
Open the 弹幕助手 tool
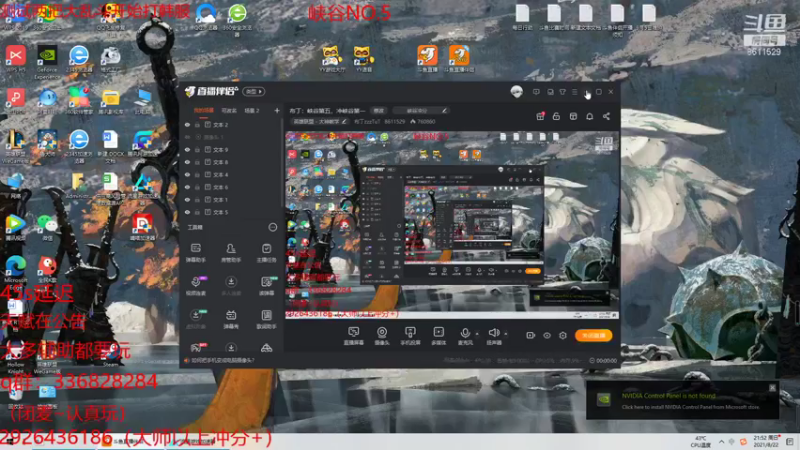coord(195,253)
